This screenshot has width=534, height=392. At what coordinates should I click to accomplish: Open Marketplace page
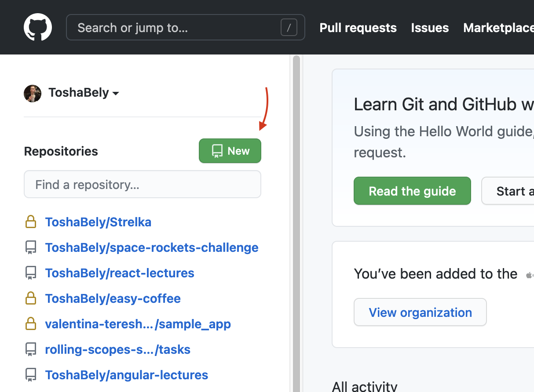[x=498, y=28]
